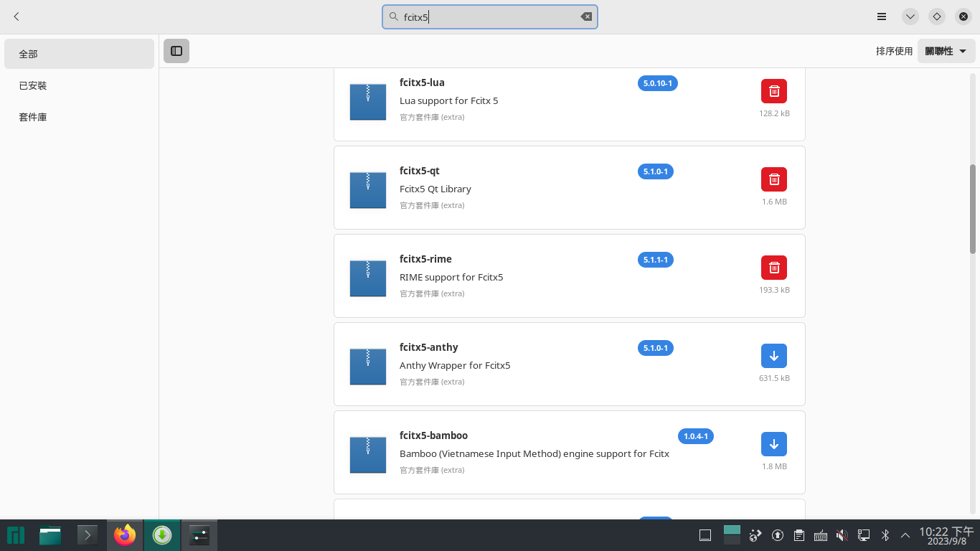Expand the hidden system tray icons arrow
This screenshot has width=980, height=551.
pos(905,535)
